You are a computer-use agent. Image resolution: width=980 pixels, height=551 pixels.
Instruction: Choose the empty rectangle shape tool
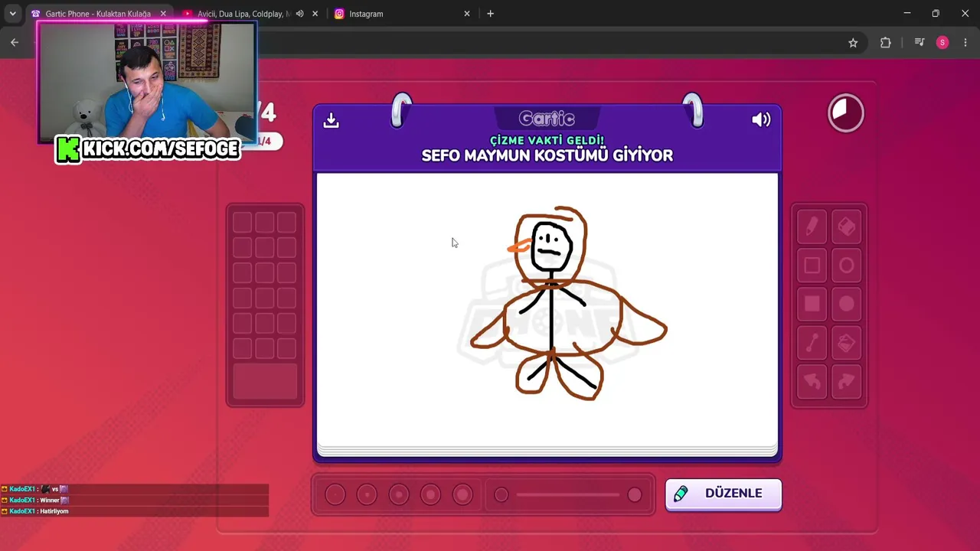(812, 266)
